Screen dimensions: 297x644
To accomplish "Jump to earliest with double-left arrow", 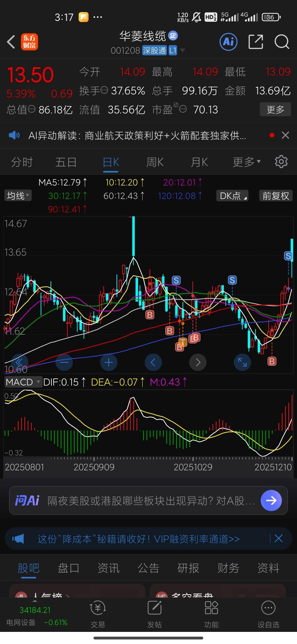I will click(x=19, y=362).
